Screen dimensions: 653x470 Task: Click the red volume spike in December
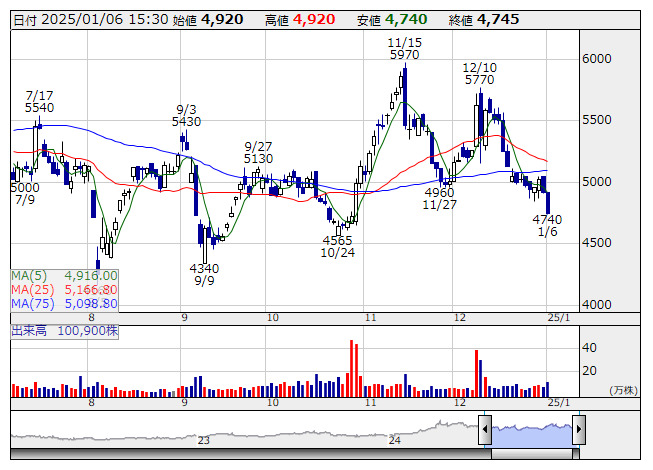click(x=476, y=373)
